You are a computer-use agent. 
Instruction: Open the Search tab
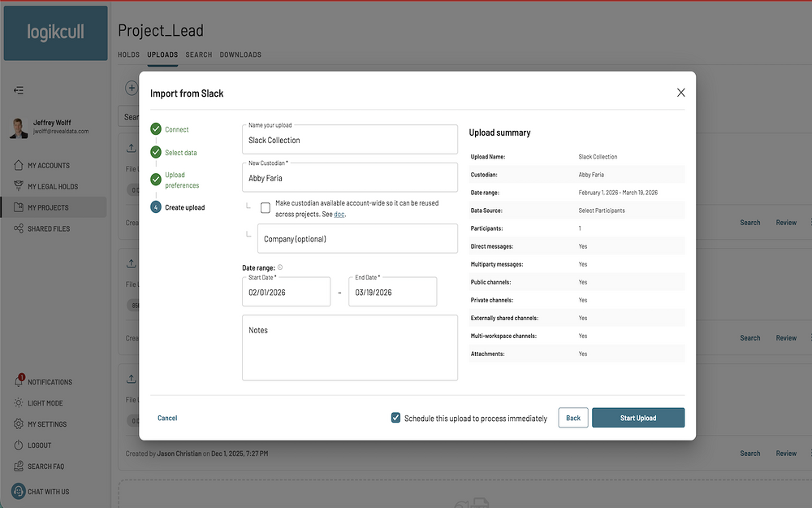click(x=199, y=54)
